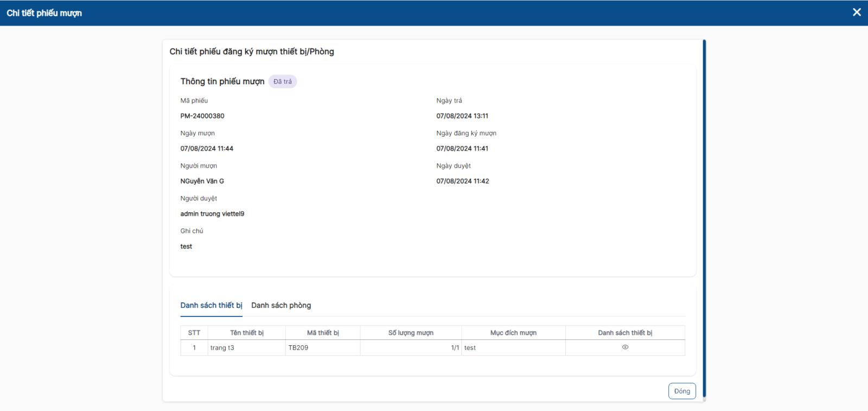This screenshot has height=411, width=868.
Task: Click device code cell TB209
Action: [323, 348]
